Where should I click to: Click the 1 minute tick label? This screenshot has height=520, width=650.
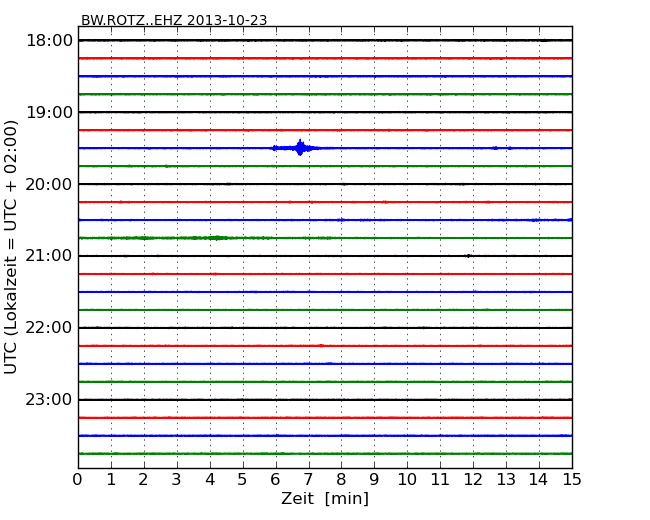(111, 479)
